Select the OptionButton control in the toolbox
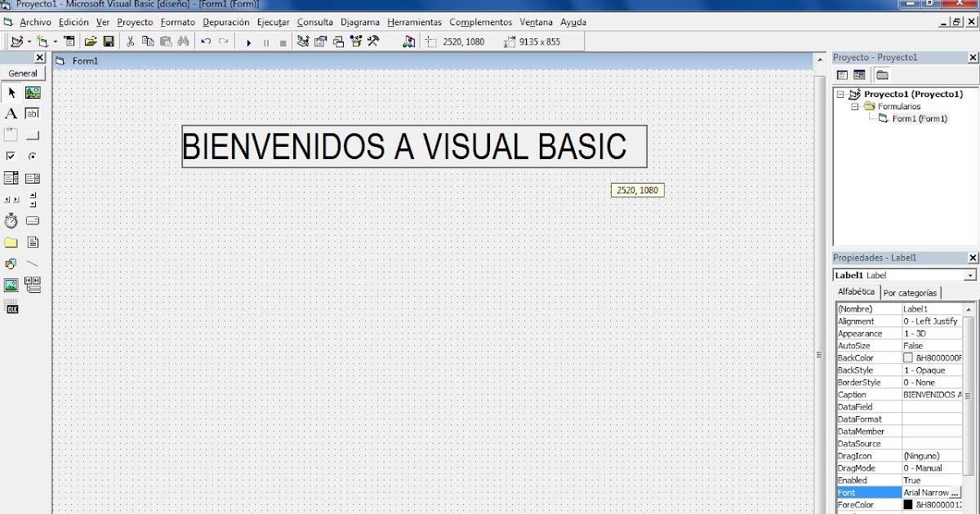 pyautogui.click(x=32, y=156)
